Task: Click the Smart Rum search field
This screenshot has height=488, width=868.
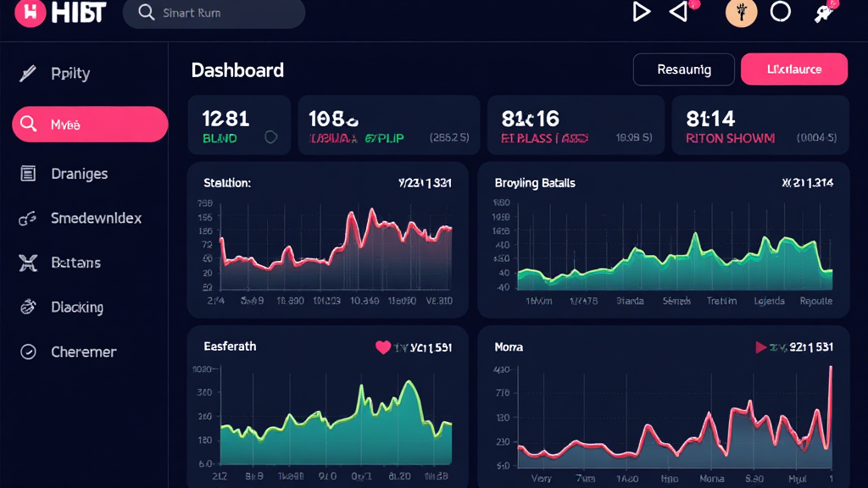Action: [x=214, y=14]
